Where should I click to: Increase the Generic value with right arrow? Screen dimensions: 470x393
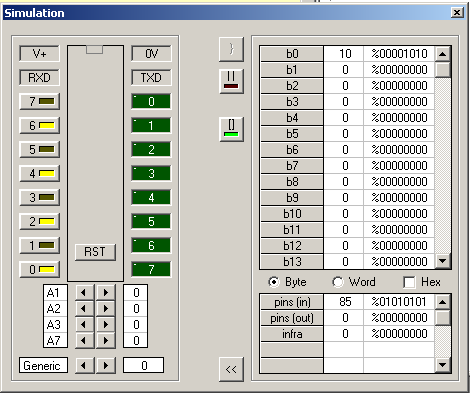click(x=106, y=365)
